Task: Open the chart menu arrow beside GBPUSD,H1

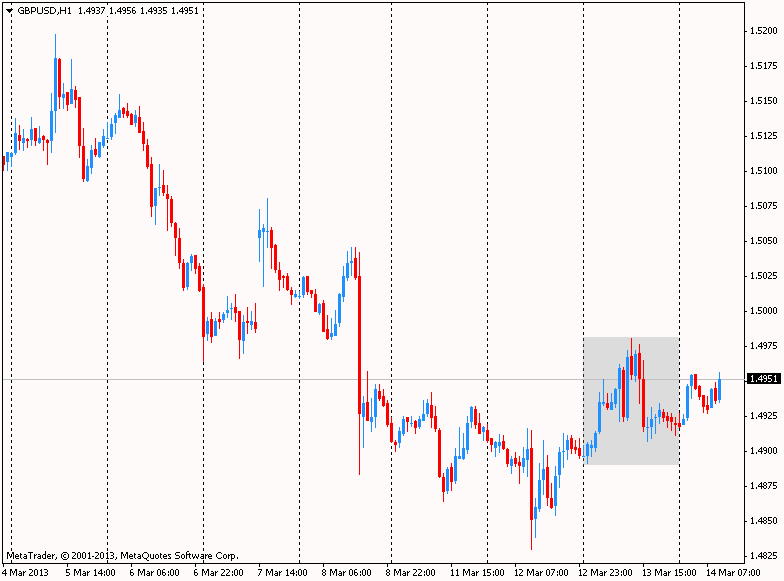Action: tap(9, 10)
